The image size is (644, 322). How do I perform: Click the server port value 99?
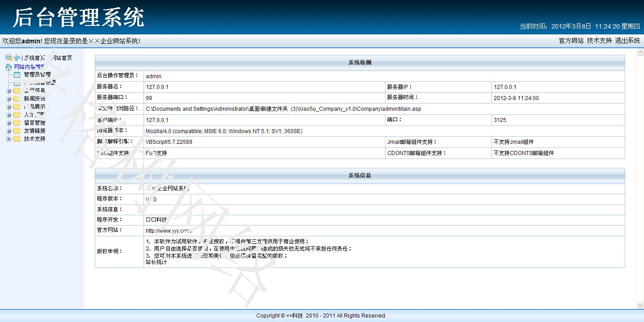[149, 98]
